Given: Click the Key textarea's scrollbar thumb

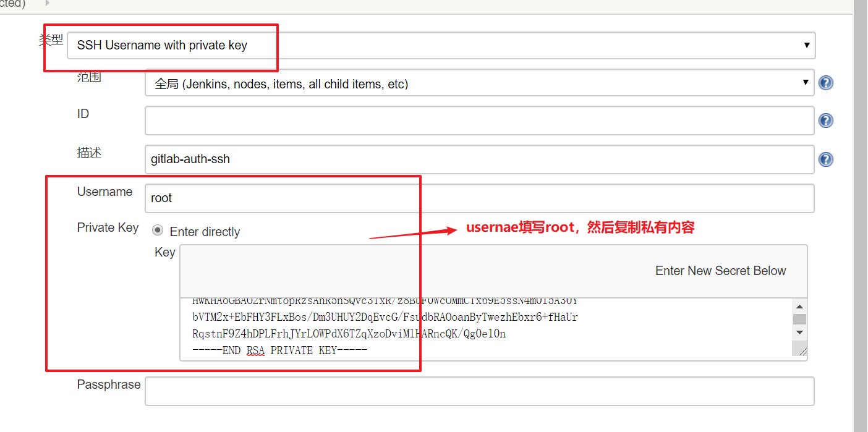Looking at the screenshot, I should 799,319.
